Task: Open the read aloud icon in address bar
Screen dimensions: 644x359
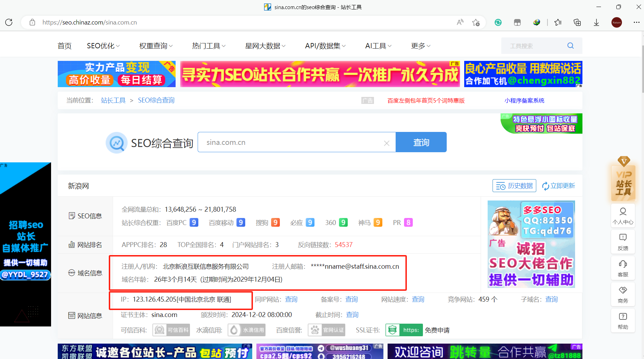Action: click(x=460, y=22)
